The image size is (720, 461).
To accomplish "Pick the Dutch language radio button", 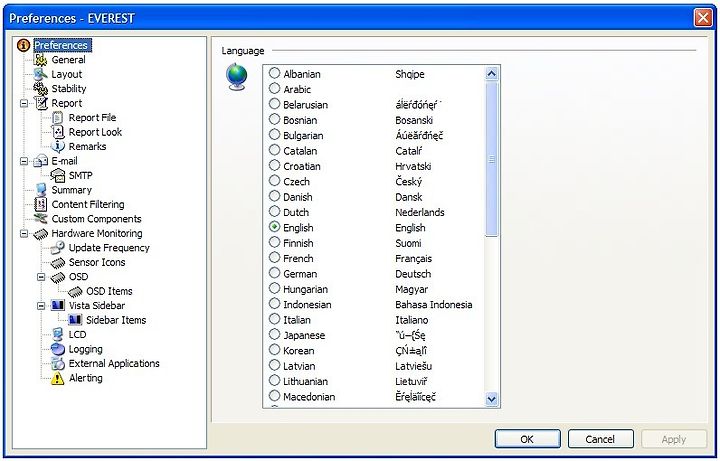I will (274, 211).
